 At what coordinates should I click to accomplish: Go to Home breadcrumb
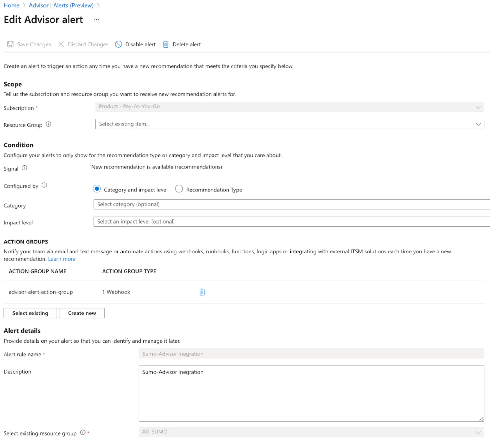pos(11,5)
